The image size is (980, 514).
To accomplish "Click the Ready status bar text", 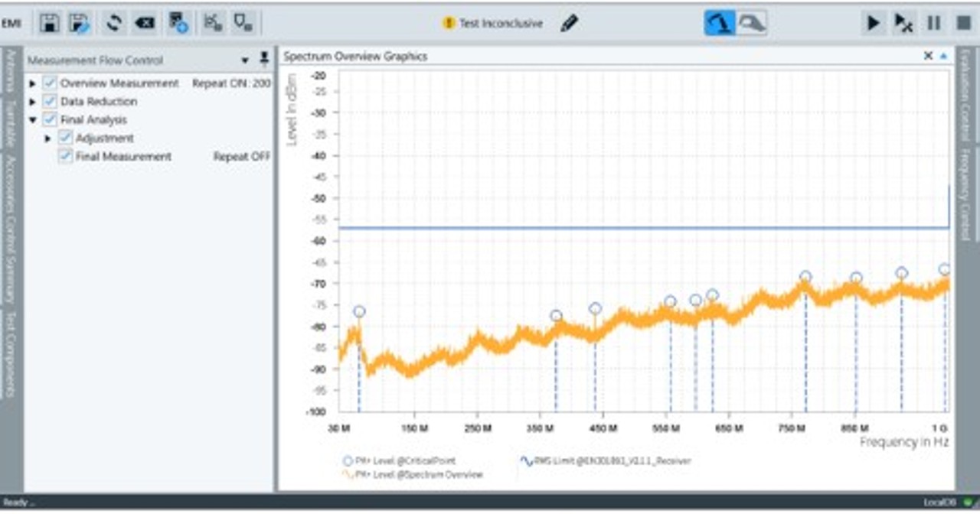I will coord(18,503).
